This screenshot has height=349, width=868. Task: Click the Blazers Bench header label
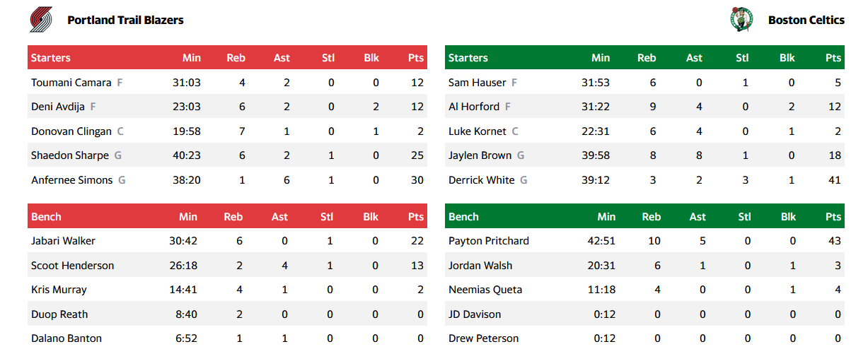click(x=46, y=217)
